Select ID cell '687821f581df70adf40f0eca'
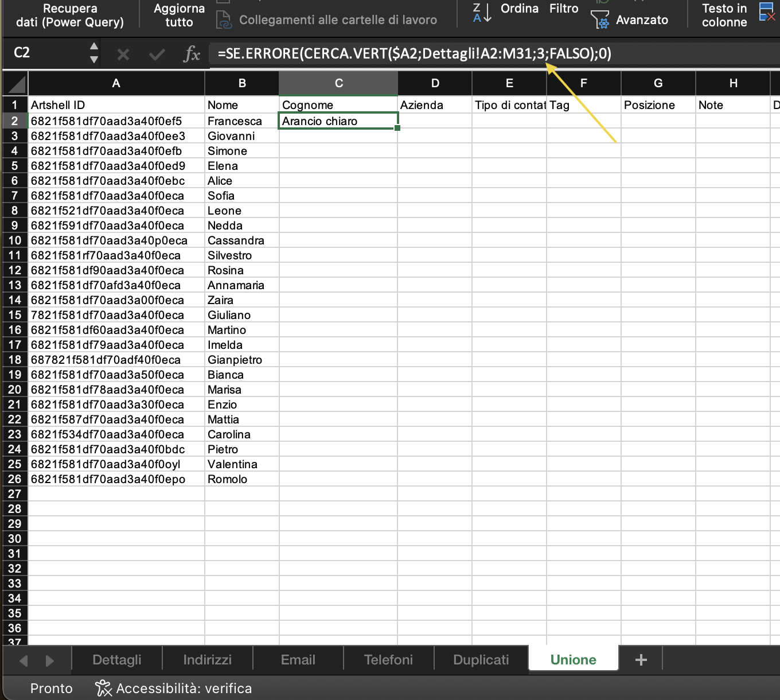This screenshot has height=700, width=780. [x=116, y=360]
